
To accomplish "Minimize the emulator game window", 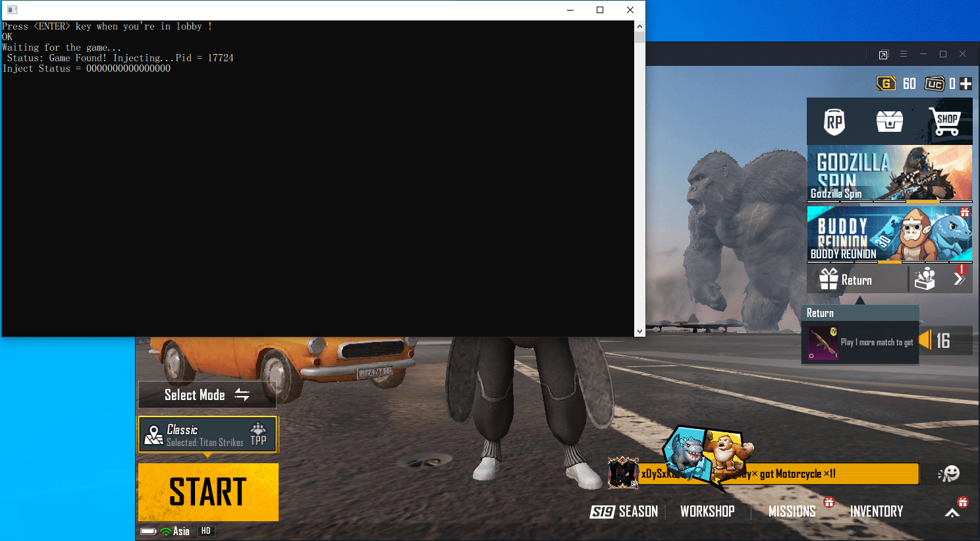I will tap(923, 54).
